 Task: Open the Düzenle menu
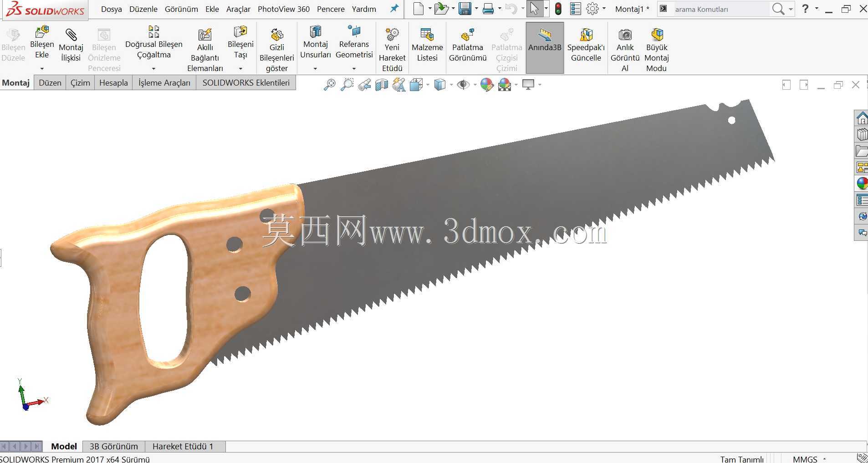[143, 9]
